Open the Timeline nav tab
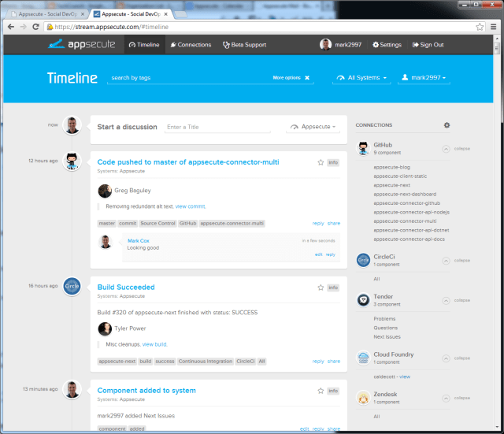This screenshot has height=434, width=504. coord(144,45)
